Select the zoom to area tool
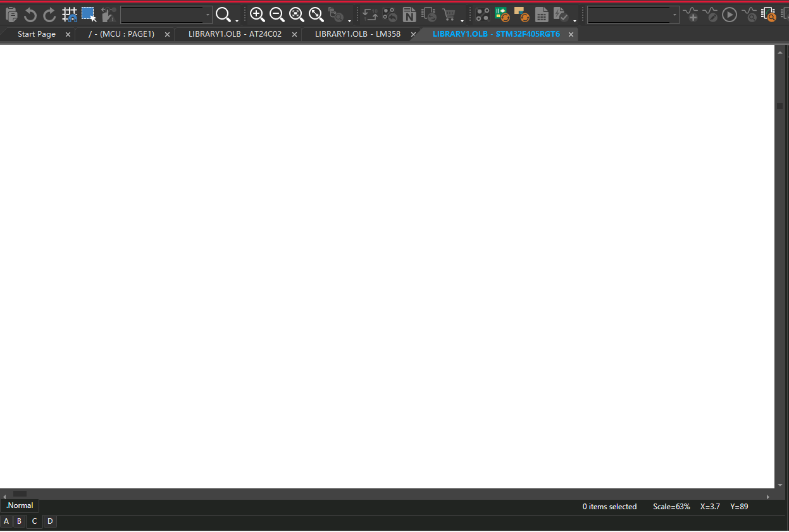Image resolution: width=789 pixels, height=532 pixels. tap(296, 15)
